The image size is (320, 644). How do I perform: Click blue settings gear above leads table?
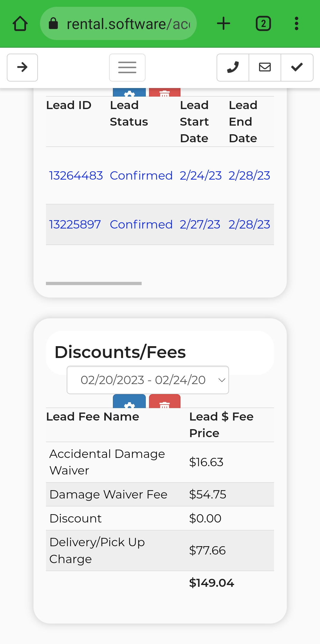(129, 92)
